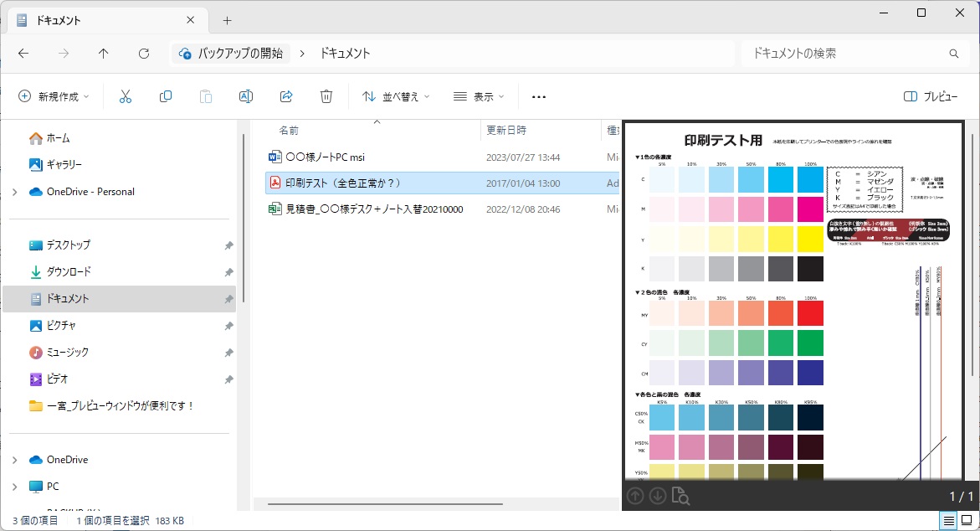The width and height of the screenshot is (980, 531).
Task: Switch to large icons view in status bar
Action: tap(967, 521)
